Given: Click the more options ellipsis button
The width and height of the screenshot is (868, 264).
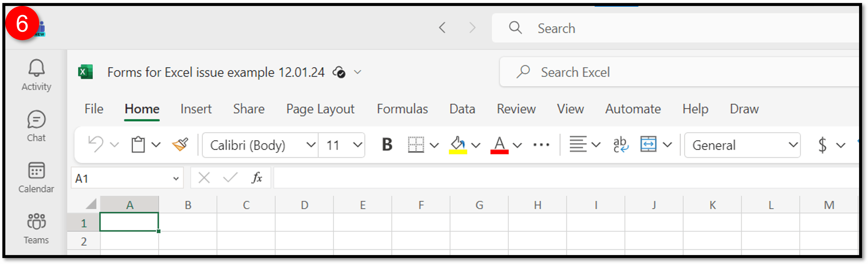Looking at the screenshot, I should click(x=541, y=145).
